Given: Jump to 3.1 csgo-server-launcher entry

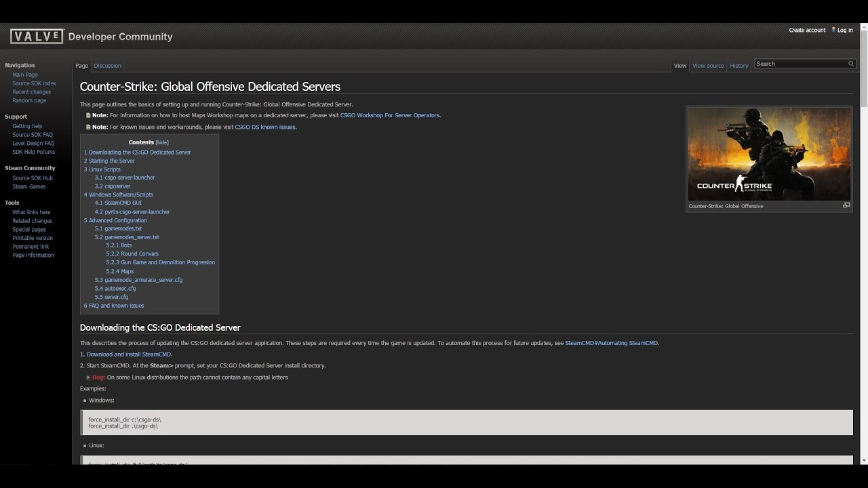Looking at the screenshot, I should click(x=125, y=178).
